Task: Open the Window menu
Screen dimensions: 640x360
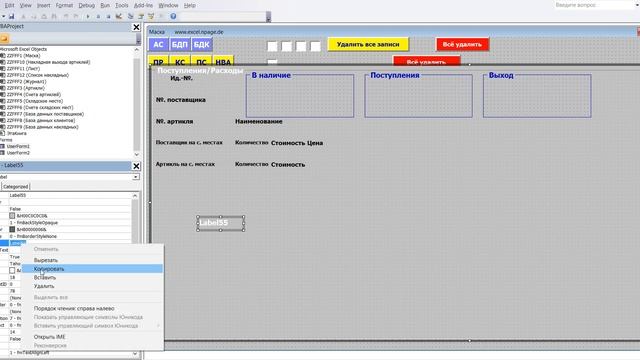Action: (x=168, y=5)
